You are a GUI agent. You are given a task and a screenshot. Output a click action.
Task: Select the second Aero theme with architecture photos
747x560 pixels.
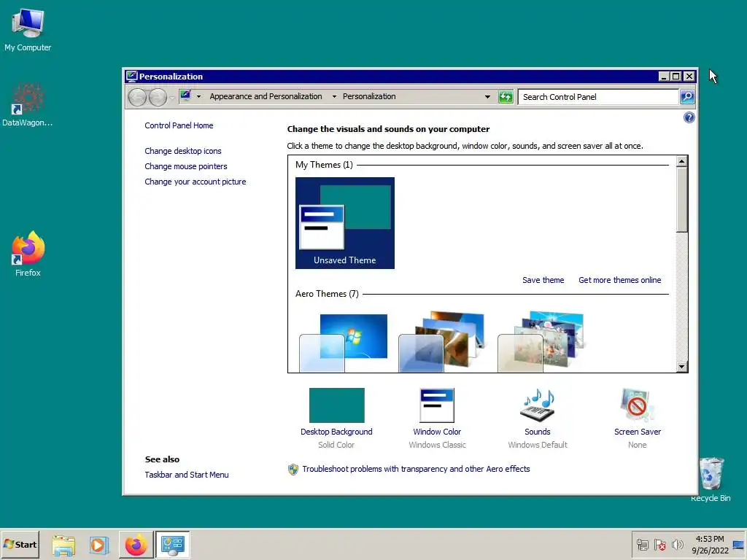click(x=441, y=342)
